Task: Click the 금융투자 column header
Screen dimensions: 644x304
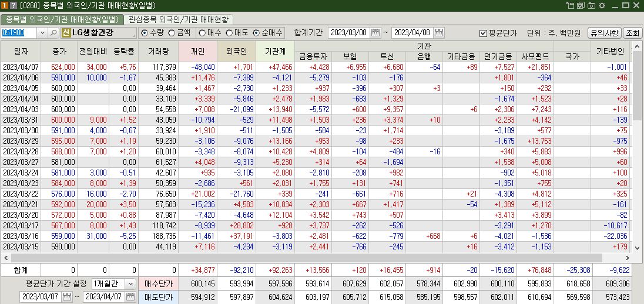Action: tap(313, 56)
